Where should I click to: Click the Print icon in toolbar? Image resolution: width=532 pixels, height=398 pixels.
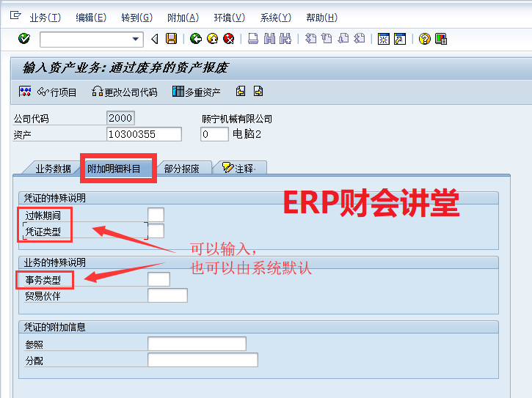click(x=252, y=39)
